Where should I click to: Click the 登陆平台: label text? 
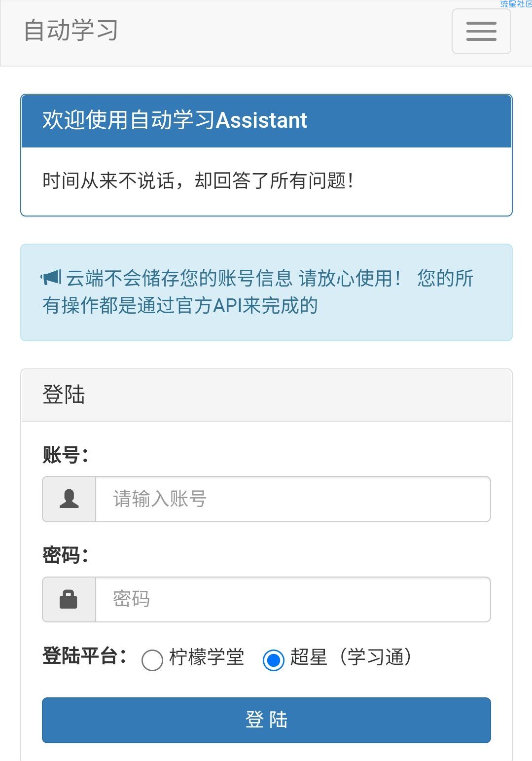pos(84,656)
